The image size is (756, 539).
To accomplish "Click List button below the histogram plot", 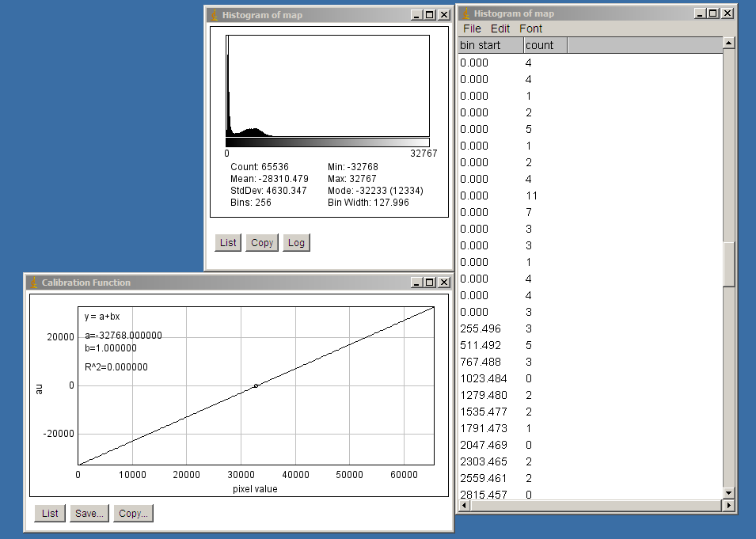I will pos(228,243).
